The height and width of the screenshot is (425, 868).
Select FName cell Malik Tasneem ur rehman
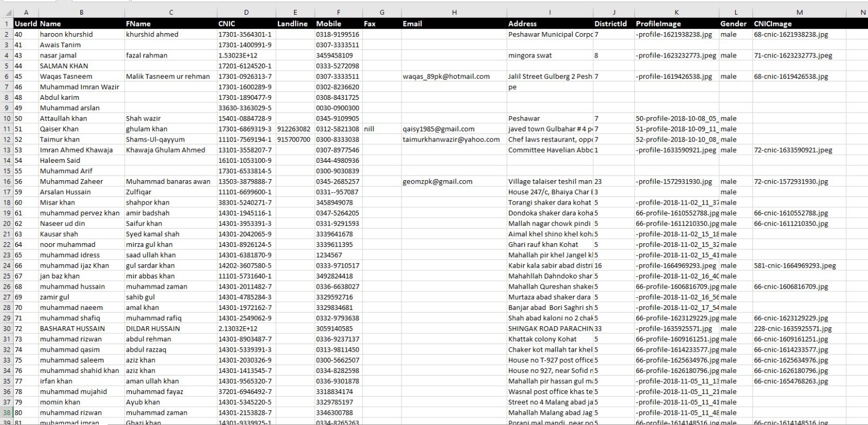[x=170, y=77]
